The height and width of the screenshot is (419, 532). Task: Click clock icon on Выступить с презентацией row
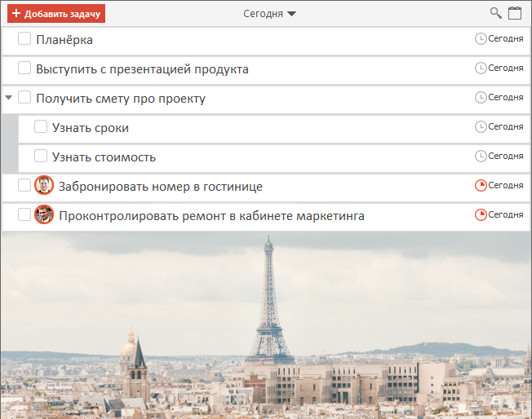(x=481, y=68)
